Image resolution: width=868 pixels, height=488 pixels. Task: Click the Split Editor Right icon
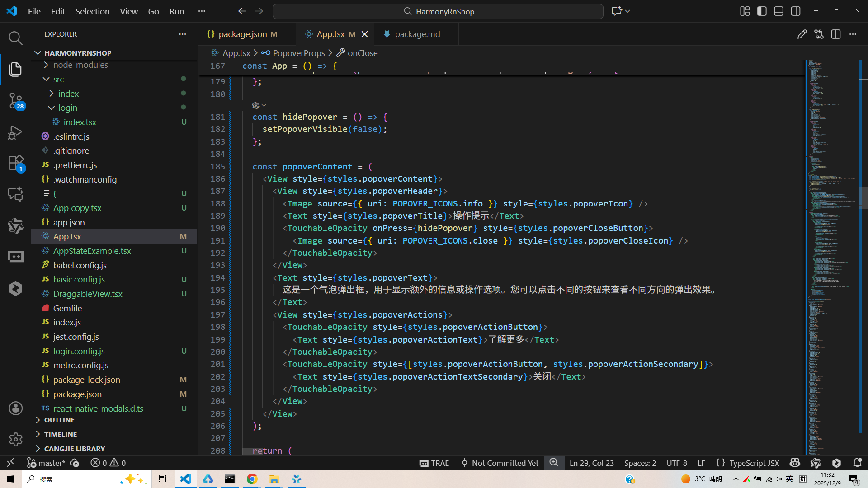pos(835,34)
